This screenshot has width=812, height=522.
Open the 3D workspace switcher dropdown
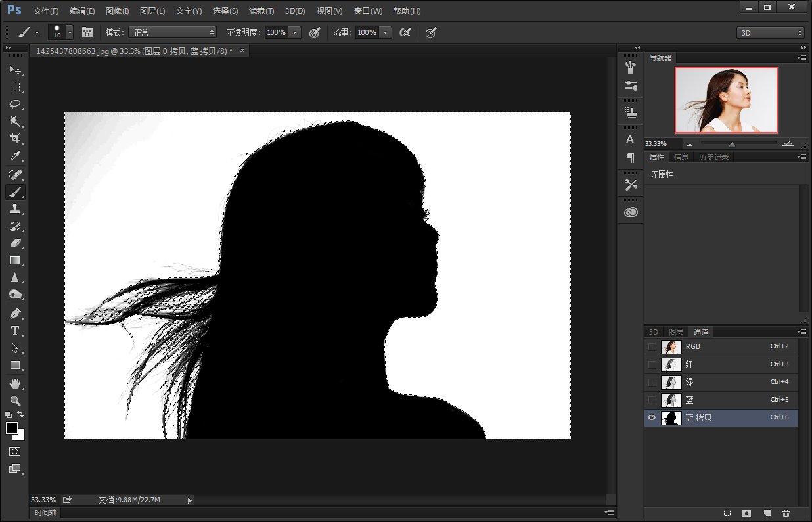(770, 32)
